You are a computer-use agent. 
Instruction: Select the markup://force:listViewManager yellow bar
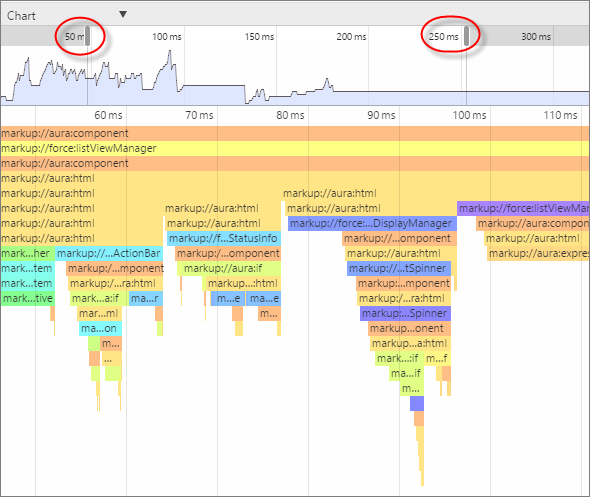tap(295, 148)
